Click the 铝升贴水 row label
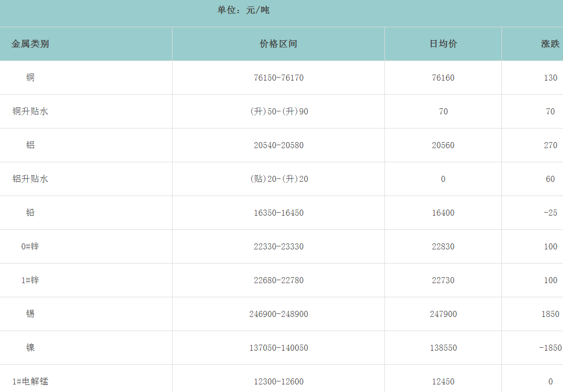 pos(30,179)
